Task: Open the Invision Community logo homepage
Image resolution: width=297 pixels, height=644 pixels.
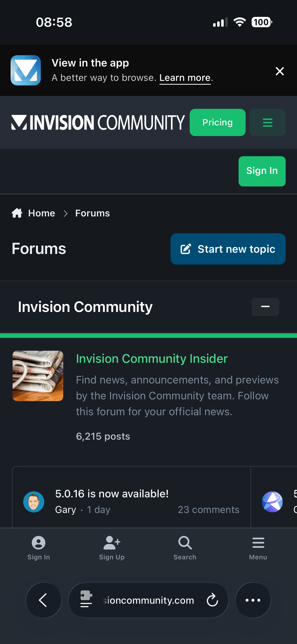Action: tap(98, 122)
